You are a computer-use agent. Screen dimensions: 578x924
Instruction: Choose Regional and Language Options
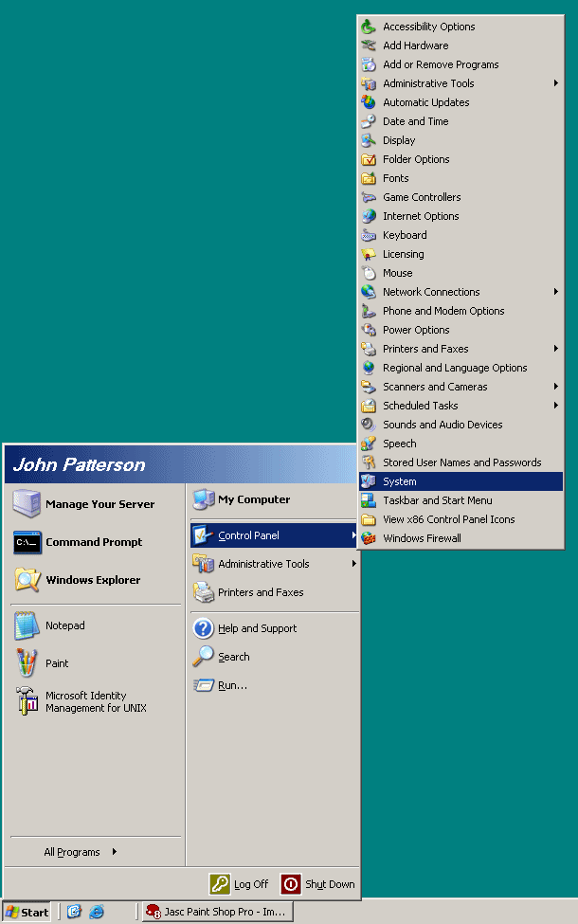[455, 368]
